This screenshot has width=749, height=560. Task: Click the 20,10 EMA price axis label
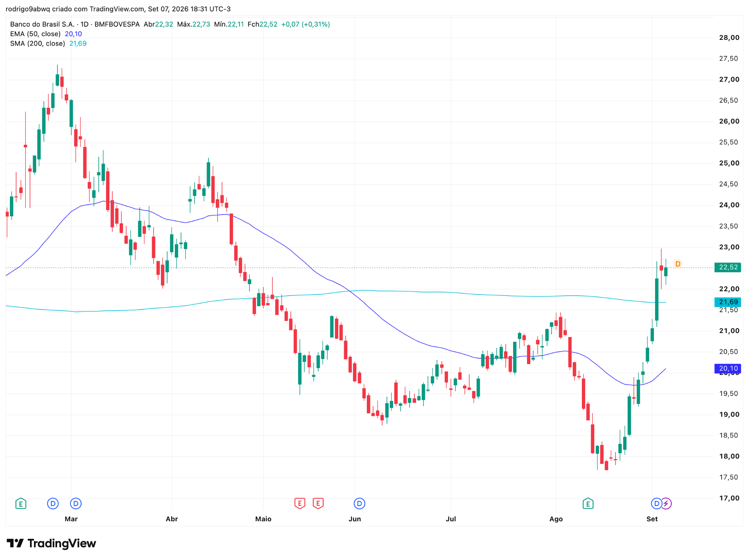pos(728,368)
